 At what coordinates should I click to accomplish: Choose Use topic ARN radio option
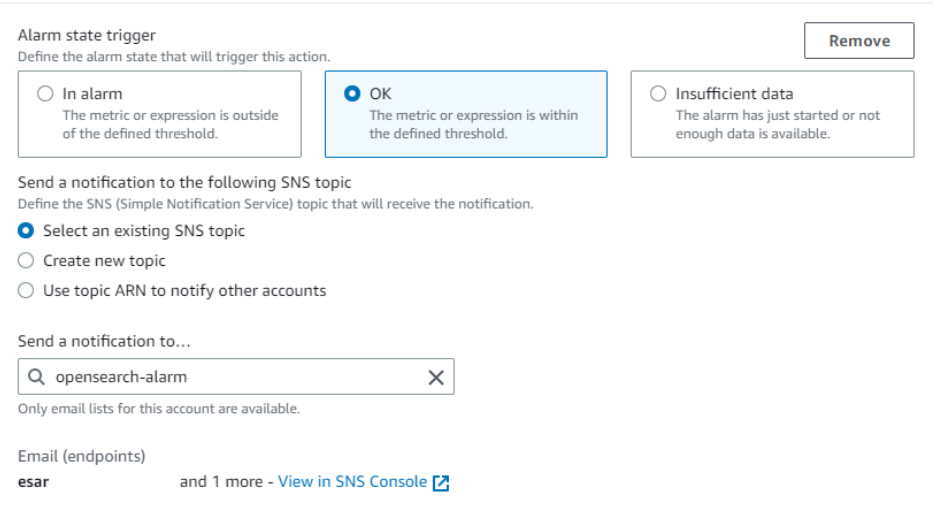tap(26, 291)
